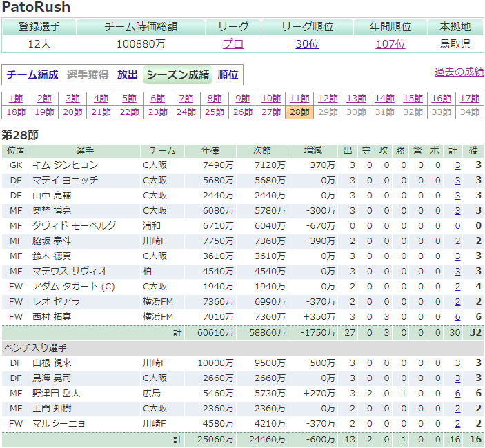The image size is (485, 448).
Task: Open the 放出 tab
Action: (127, 74)
